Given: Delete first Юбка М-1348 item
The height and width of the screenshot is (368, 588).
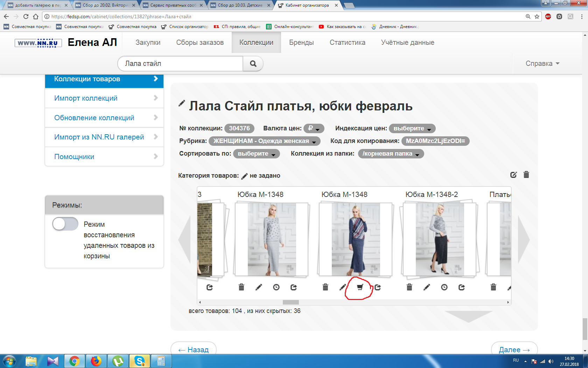Looking at the screenshot, I should coord(241,287).
